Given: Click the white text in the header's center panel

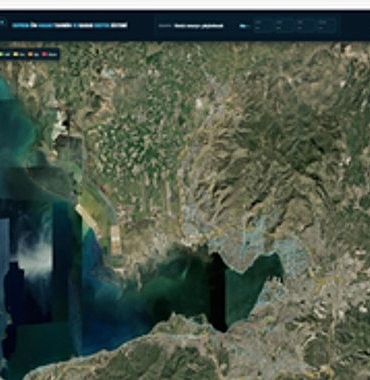Looking at the screenshot, I should [199, 26].
